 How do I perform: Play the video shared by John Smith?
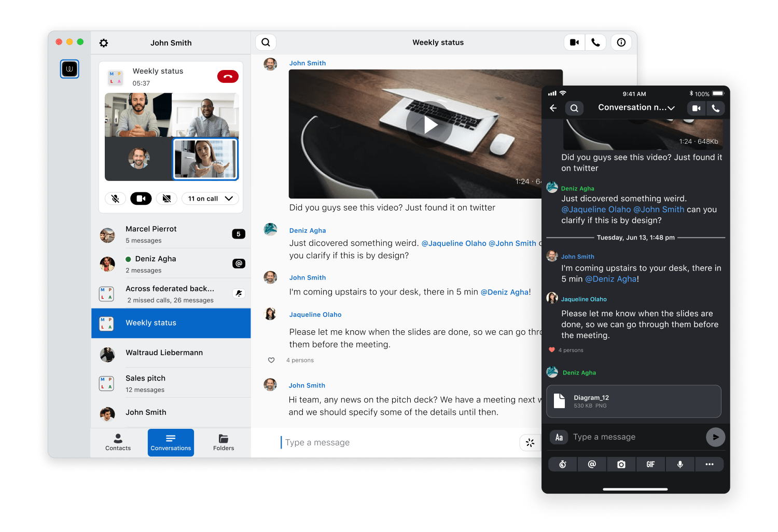click(429, 124)
